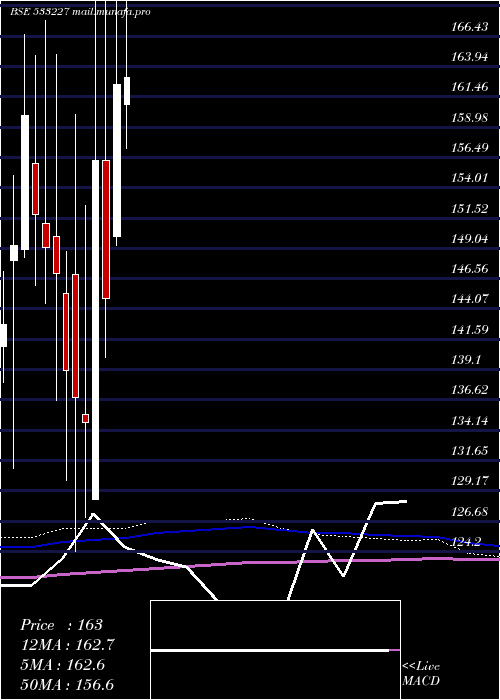Click the 149.04 price axis label
500x700 pixels.
pyautogui.click(x=470, y=239)
